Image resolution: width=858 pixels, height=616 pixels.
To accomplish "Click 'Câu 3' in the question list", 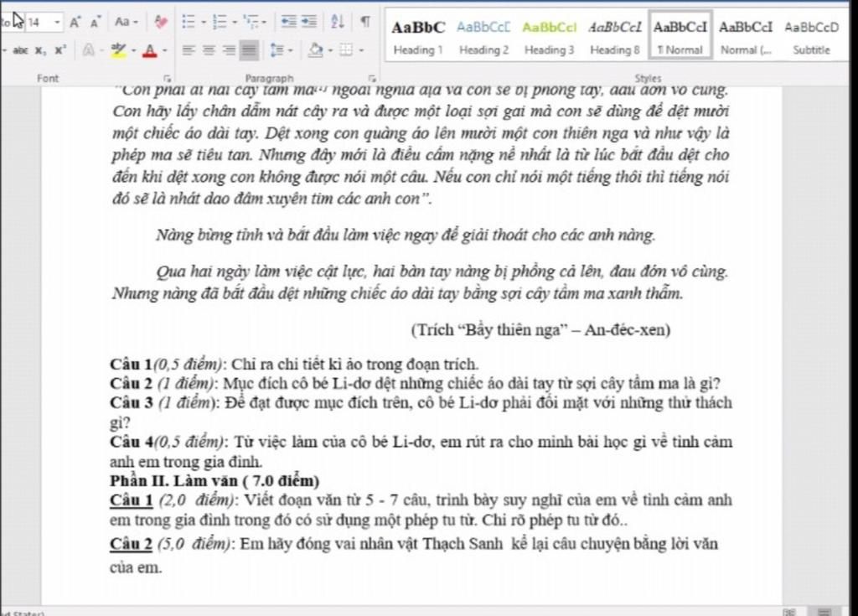I will [132, 402].
